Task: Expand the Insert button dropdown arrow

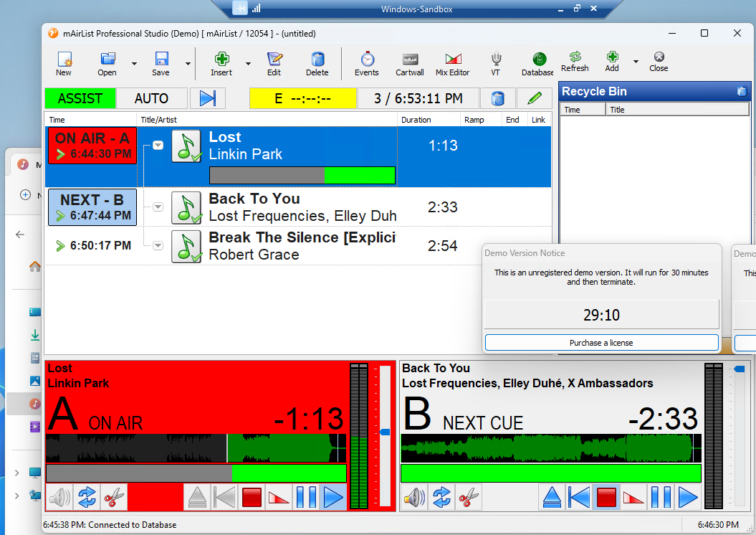Action: pyautogui.click(x=249, y=64)
